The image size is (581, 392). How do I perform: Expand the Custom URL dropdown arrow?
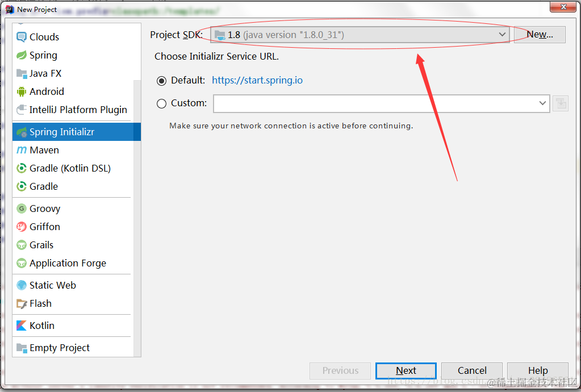(x=542, y=103)
